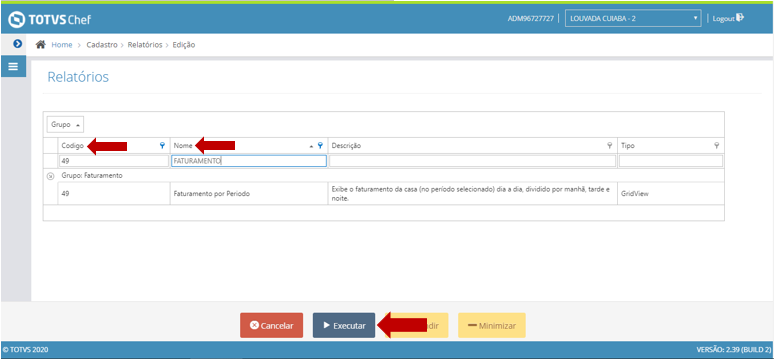The height and width of the screenshot is (361, 776).
Task: Open the hamburger menu
Action: 13,66
